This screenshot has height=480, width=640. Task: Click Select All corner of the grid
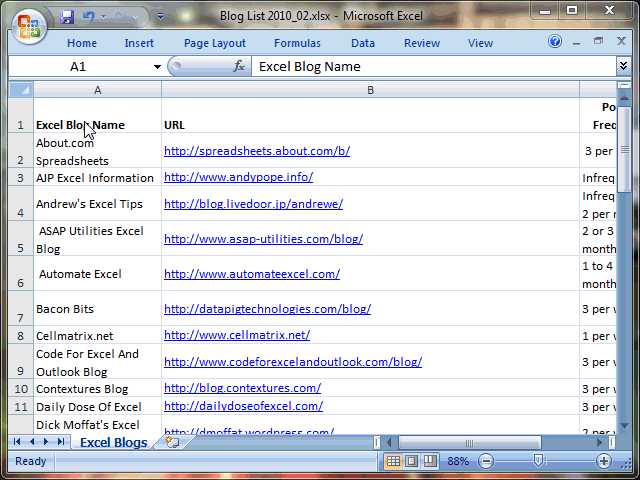click(20, 90)
